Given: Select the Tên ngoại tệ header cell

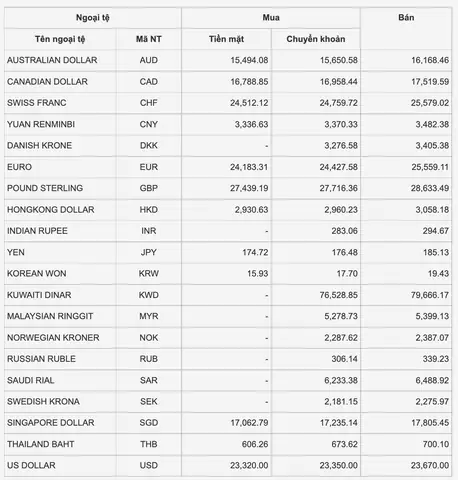Looking at the screenshot, I should pos(60,39).
